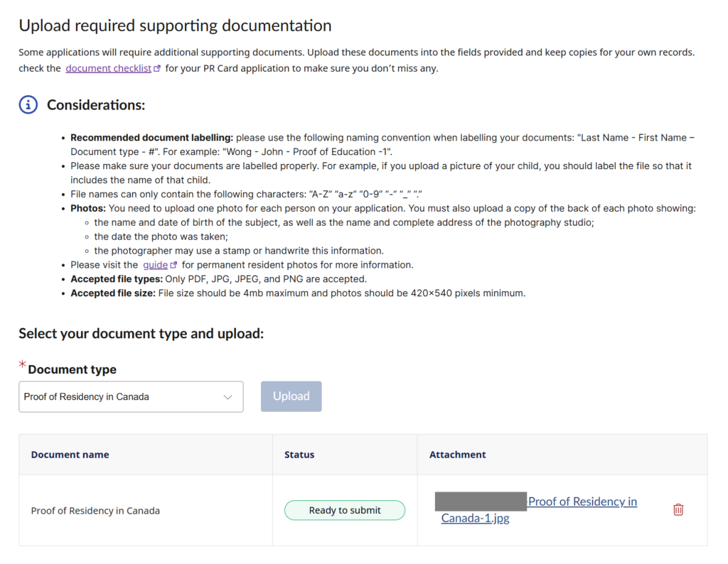
Task: Click the Ready to submit status badge
Action: [345, 510]
